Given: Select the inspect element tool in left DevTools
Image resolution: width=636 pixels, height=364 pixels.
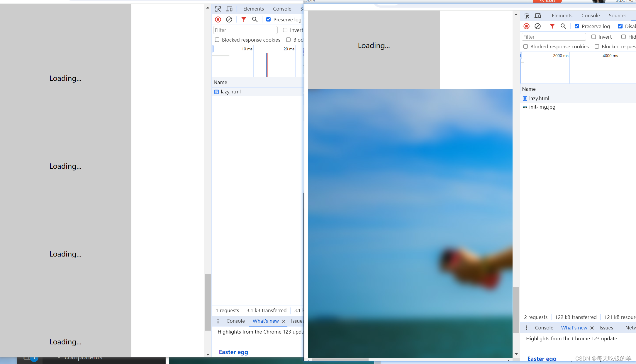Looking at the screenshot, I should point(218,9).
